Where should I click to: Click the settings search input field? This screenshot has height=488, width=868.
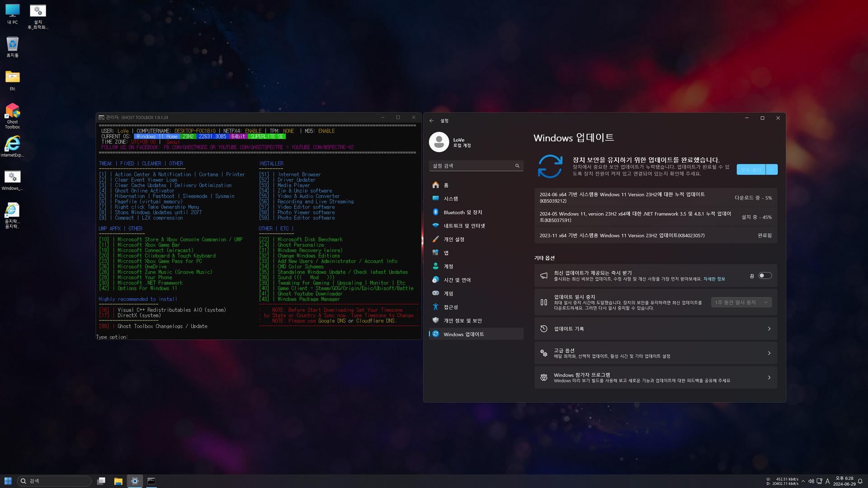[x=470, y=166]
